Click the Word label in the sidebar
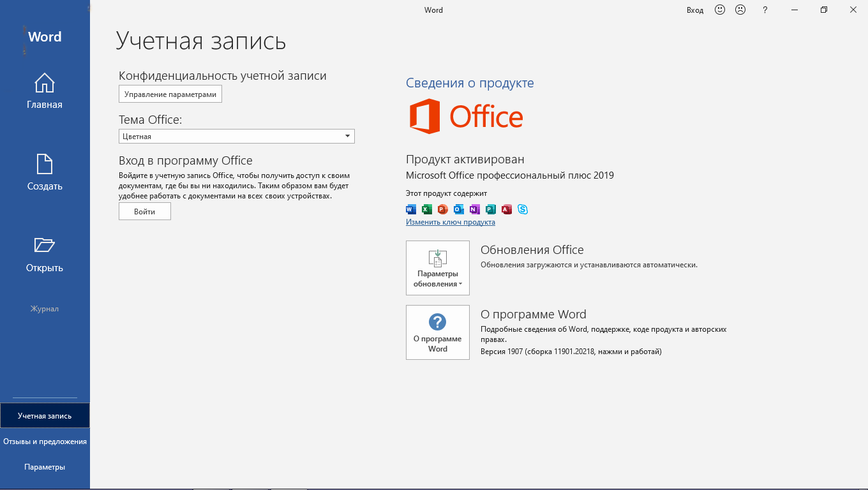868x490 pixels. point(45,37)
